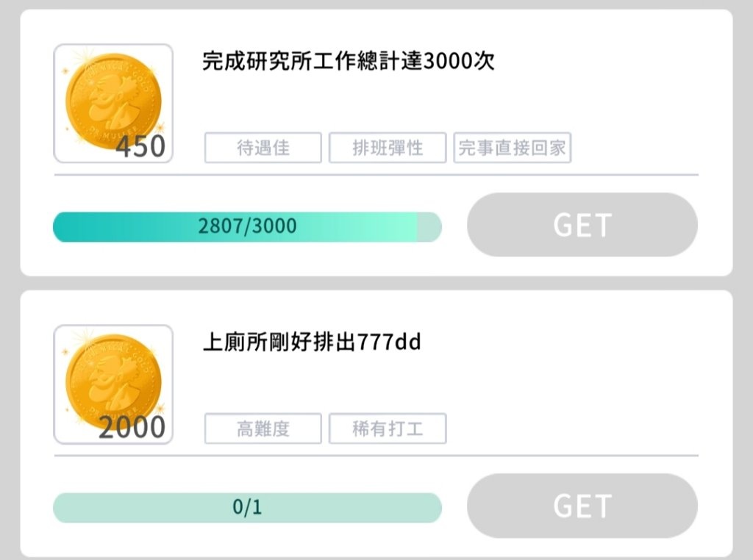Click the unfilled end of the 2807/3000 bar
The height and width of the screenshot is (560, 753).
(429, 226)
